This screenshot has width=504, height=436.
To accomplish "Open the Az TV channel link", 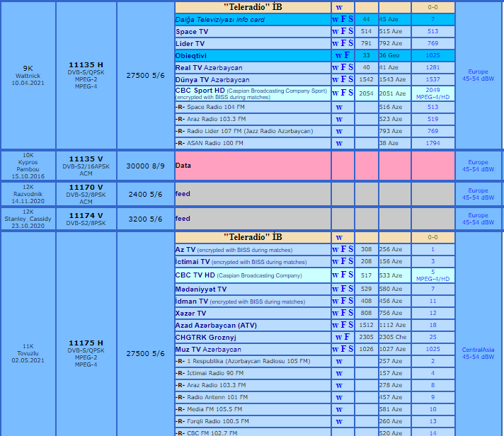I will click(x=185, y=250).
